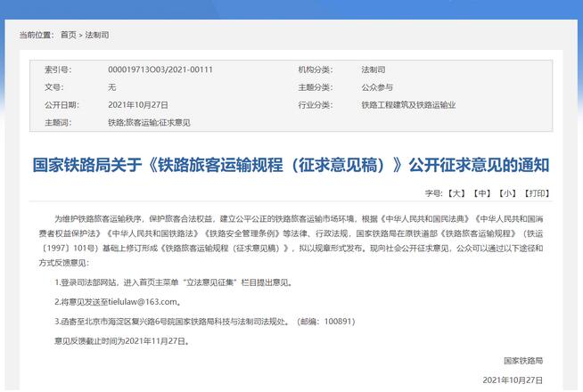Click the 国家铁路局 signature at bottom
The width and height of the screenshot is (583, 392).
coord(522,361)
